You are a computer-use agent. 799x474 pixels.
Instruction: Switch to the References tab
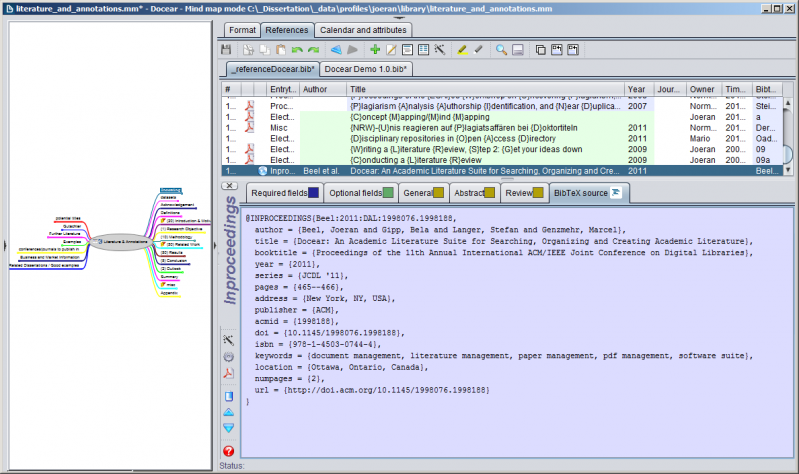click(287, 30)
